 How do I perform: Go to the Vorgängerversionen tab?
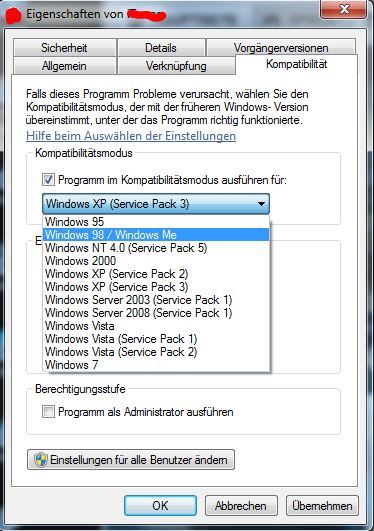(x=281, y=47)
